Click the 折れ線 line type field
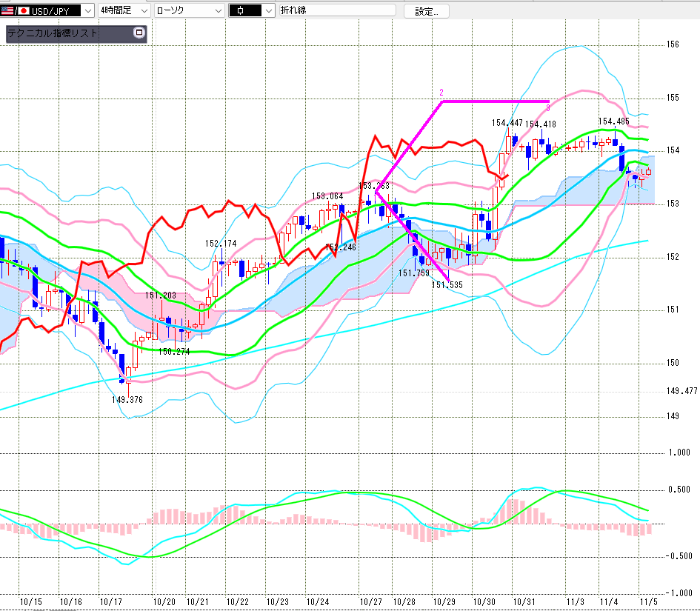Screen dimensions: 700x611 point(337,11)
